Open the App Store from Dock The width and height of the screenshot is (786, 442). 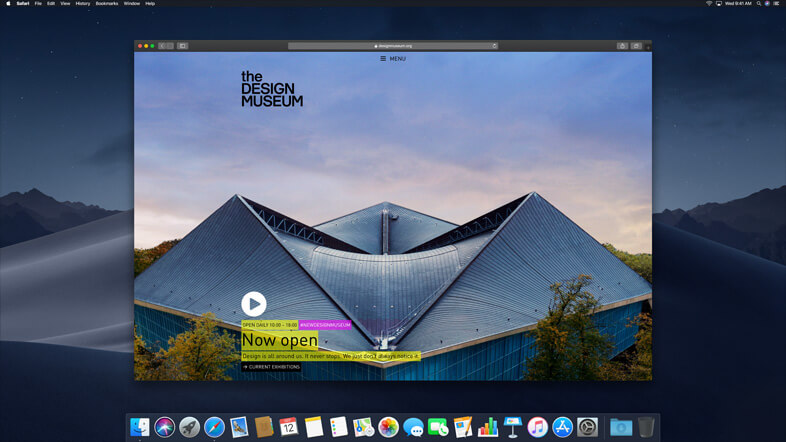pos(563,427)
